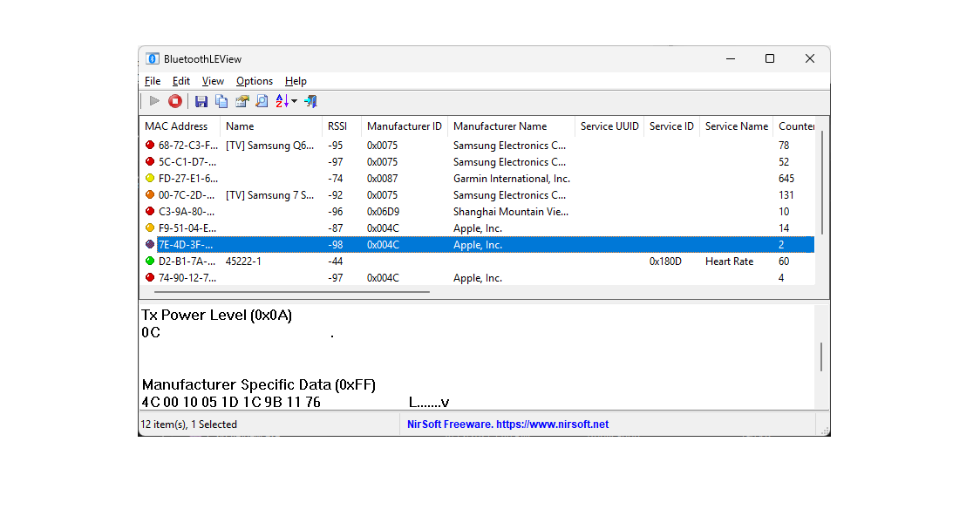
Task: Open the Options menu
Action: (x=255, y=81)
